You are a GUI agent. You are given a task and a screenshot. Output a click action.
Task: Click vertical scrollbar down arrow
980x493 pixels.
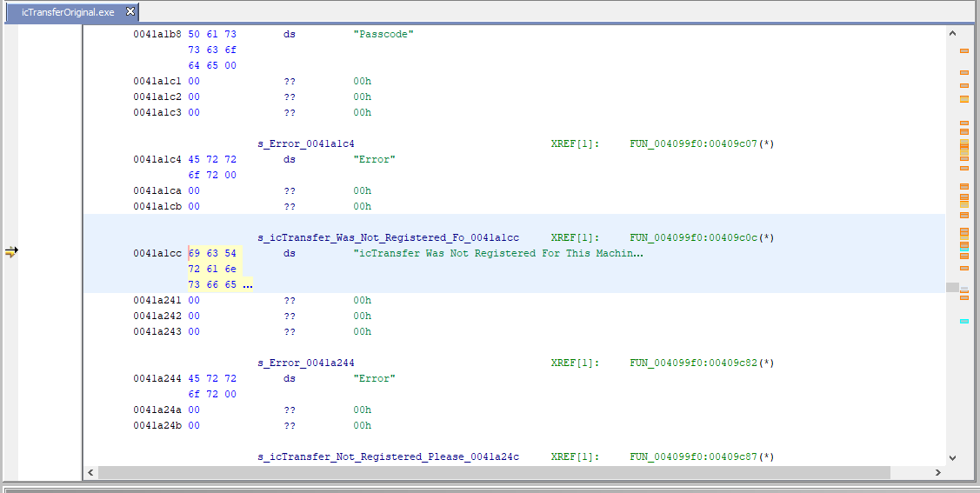[952, 457]
